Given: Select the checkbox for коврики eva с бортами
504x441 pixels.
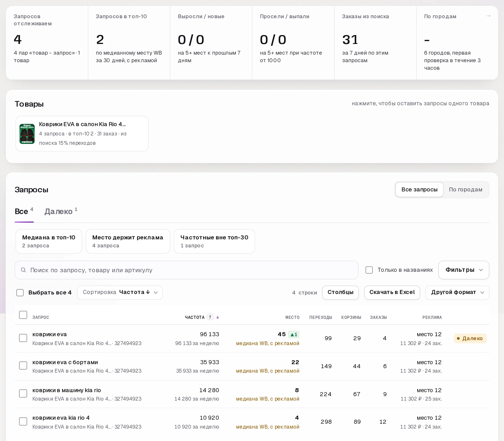Looking at the screenshot, I should (x=23, y=366).
